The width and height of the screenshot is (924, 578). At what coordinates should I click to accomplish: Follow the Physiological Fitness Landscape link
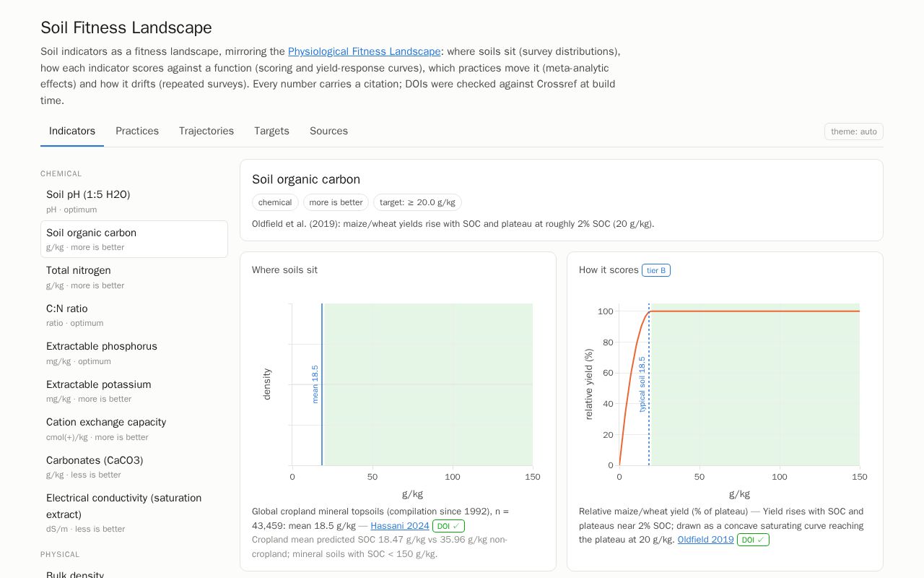click(365, 51)
